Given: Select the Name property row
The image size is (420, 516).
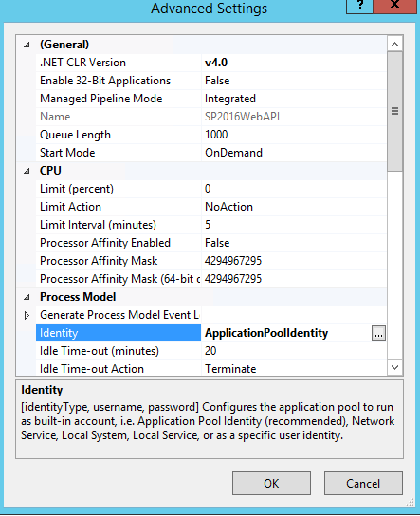Looking at the screenshot, I should 55,117.
